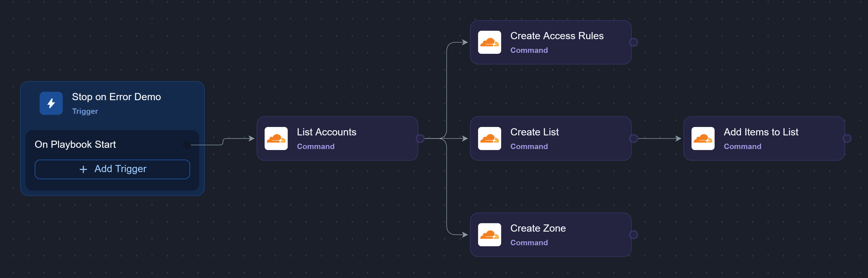Click the lightning bolt trigger icon
Screen dimensions: 868x278
coord(51,103)
